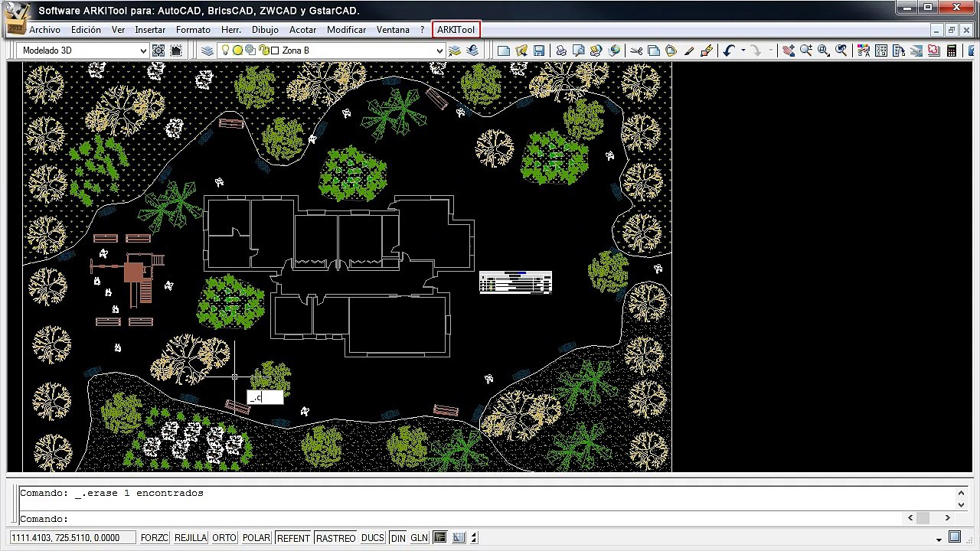
Task: Open the Dibujo menu
Action: (x=265, y=30)
